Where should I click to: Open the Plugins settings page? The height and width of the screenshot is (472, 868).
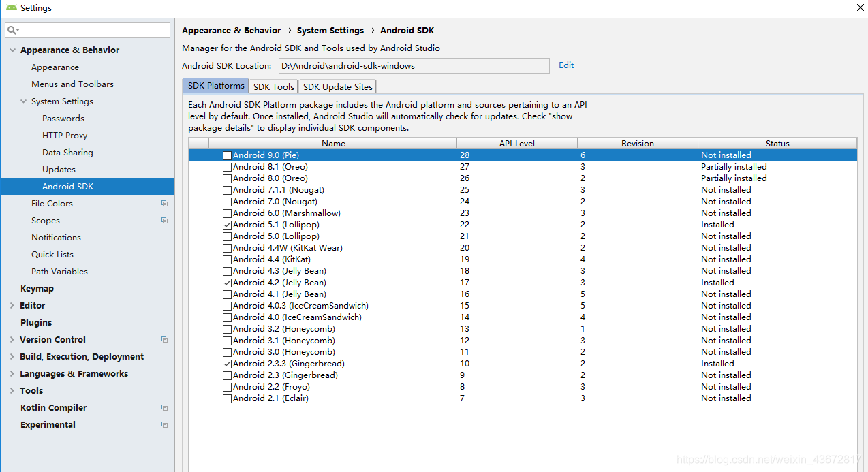[x=36, y=323]
